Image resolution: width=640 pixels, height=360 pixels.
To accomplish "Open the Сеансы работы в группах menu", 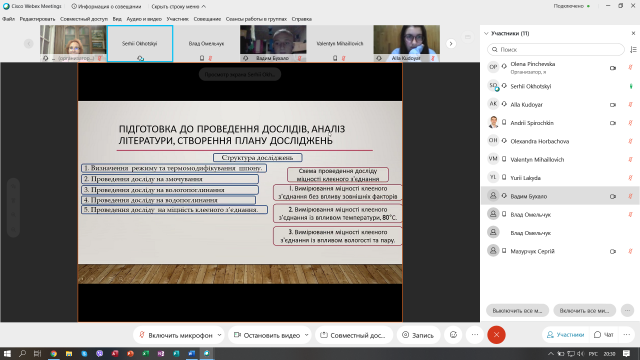I will tap(256, 19).
